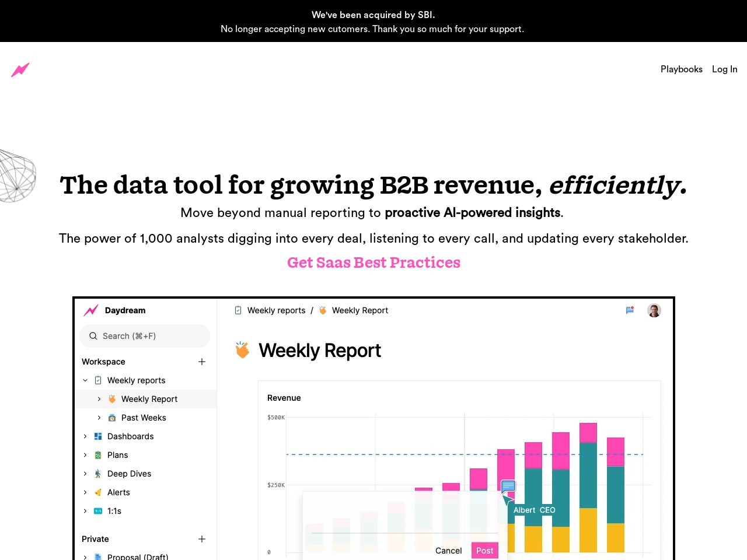747x560 pixels.
Task: Click the Dashboards grid icon
Action: click(98, 436)
